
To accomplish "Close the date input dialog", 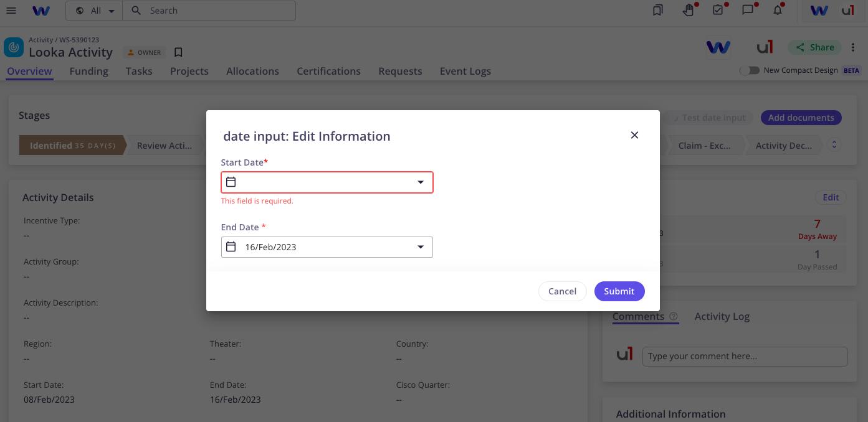I will tap(634, 135).
